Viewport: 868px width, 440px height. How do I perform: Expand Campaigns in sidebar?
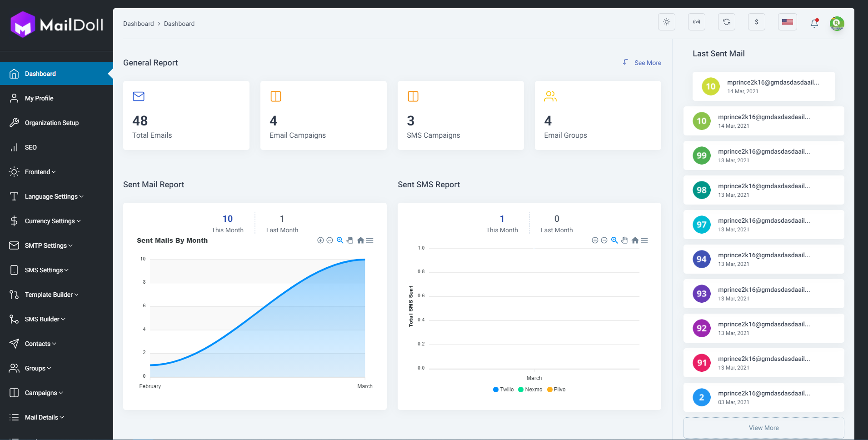pyautogui.click(x=56, y=393)
